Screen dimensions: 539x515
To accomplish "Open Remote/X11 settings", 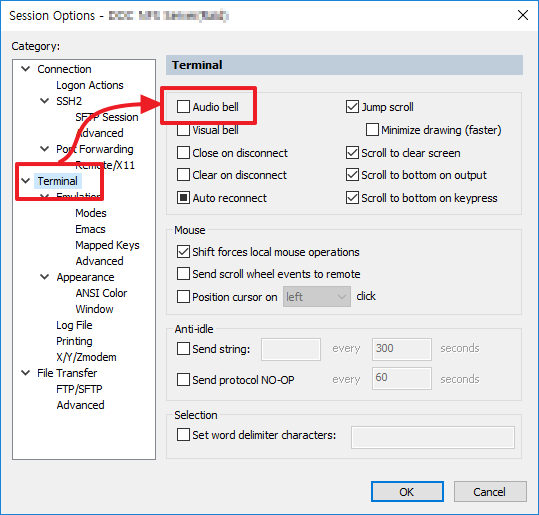I will click(x=105, y=165).
